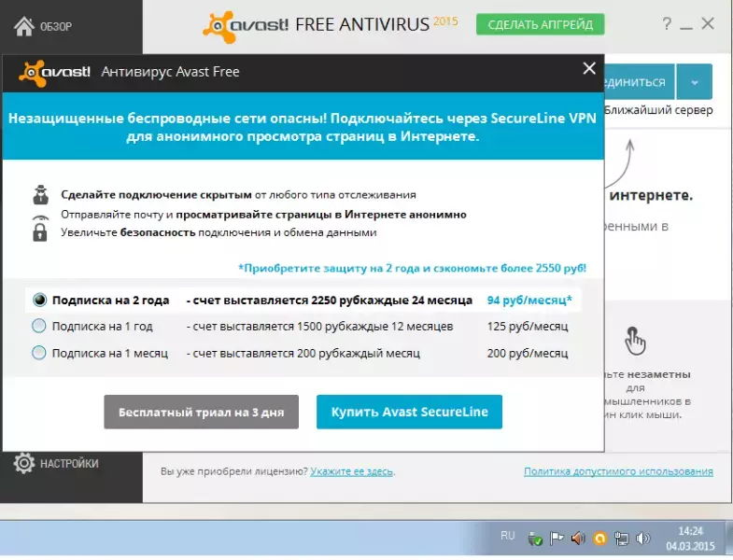Open the rightmost volume speaker tray icon
The image size is (733, 560).
point(643,539)
